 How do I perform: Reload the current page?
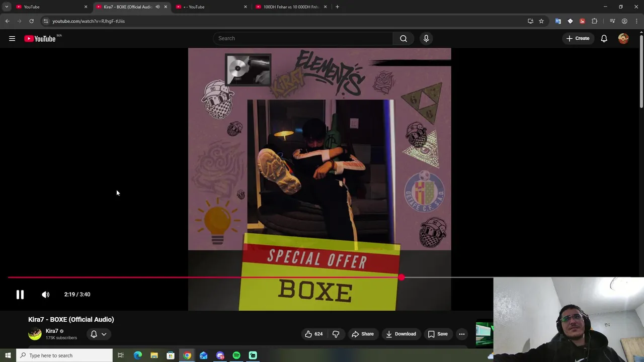pos(31,21)
